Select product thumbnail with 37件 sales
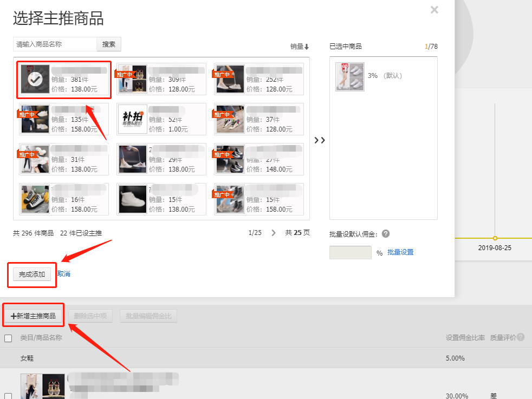532x399 pixels. point(230,119)
